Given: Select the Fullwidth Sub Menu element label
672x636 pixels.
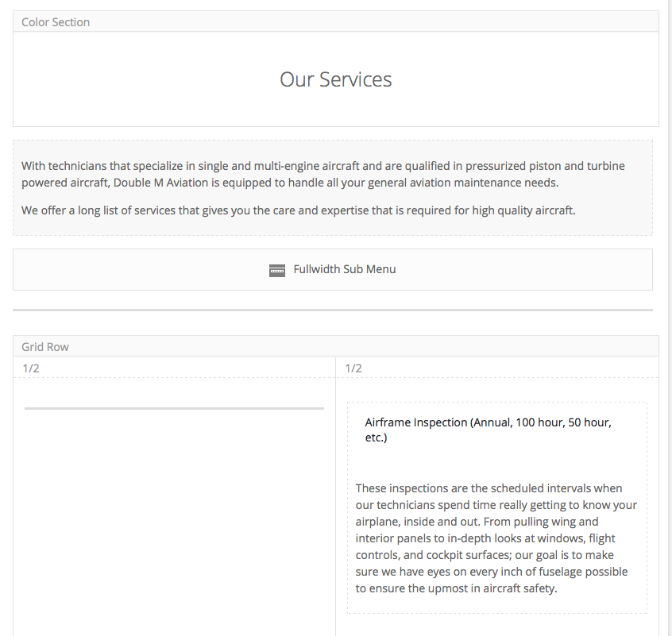Looking at the screenshot, I should tap(345, 269).
